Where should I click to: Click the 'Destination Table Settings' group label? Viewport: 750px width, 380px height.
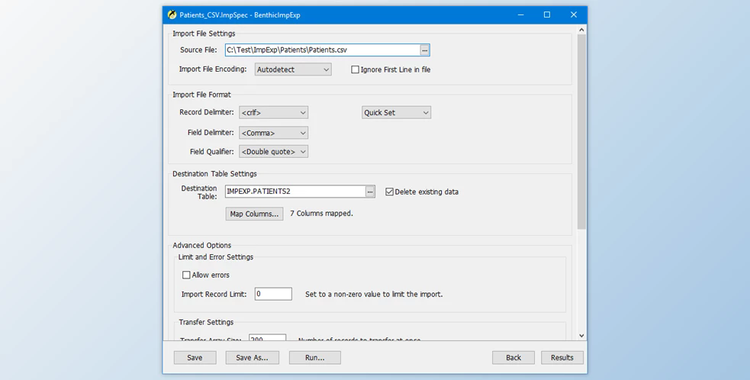click(214, 174)
